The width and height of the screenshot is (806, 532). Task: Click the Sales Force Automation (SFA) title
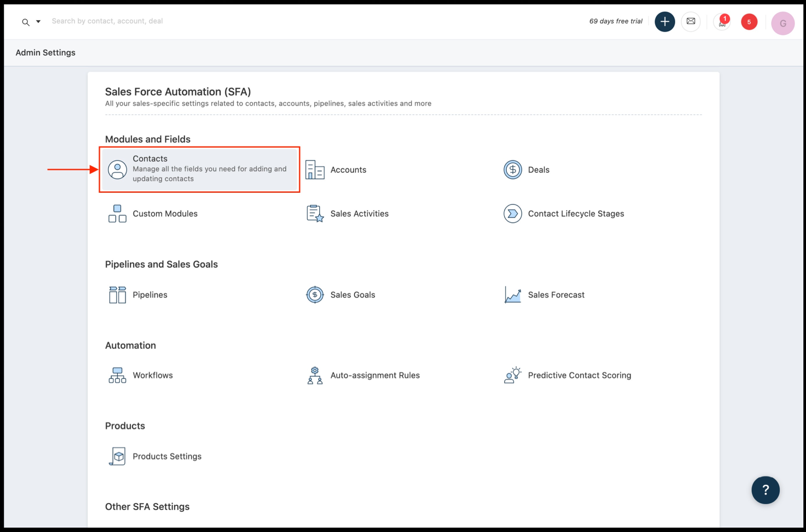[178, 92]
